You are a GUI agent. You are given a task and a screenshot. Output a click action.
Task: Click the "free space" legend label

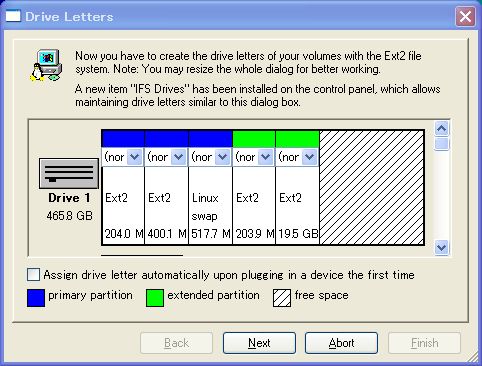coord(321,295)
